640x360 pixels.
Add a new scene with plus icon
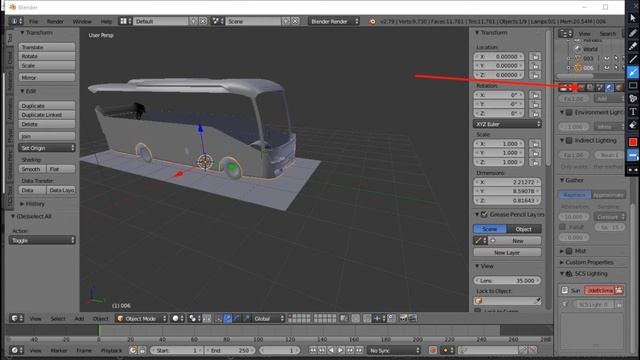click(286, 21)
